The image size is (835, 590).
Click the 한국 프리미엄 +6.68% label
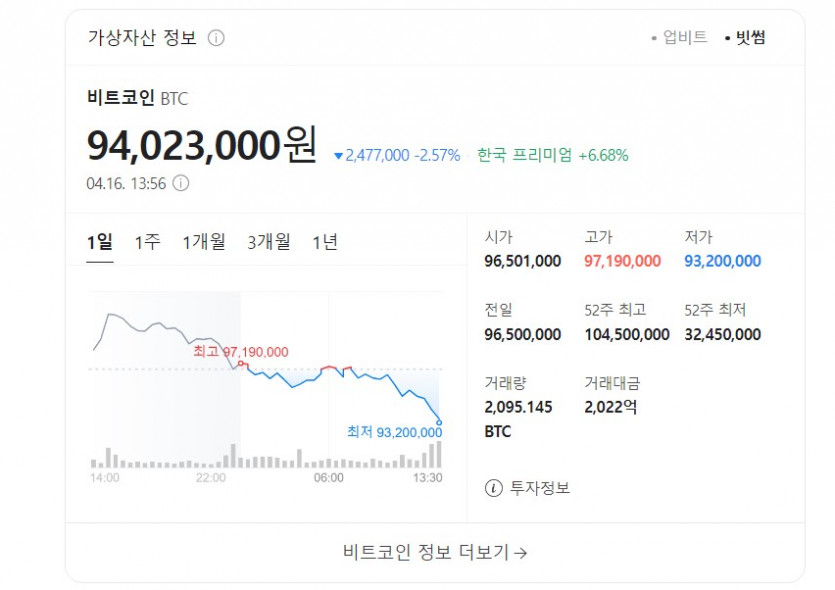coord(552,155)
